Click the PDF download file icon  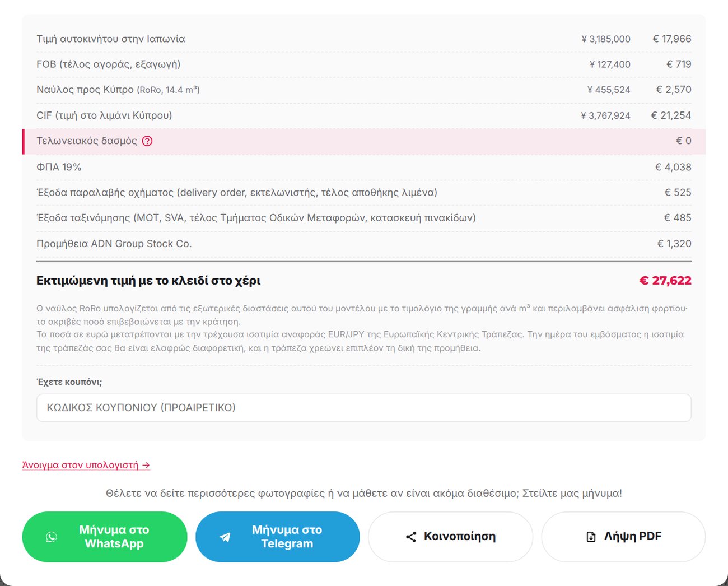point(591,537)
